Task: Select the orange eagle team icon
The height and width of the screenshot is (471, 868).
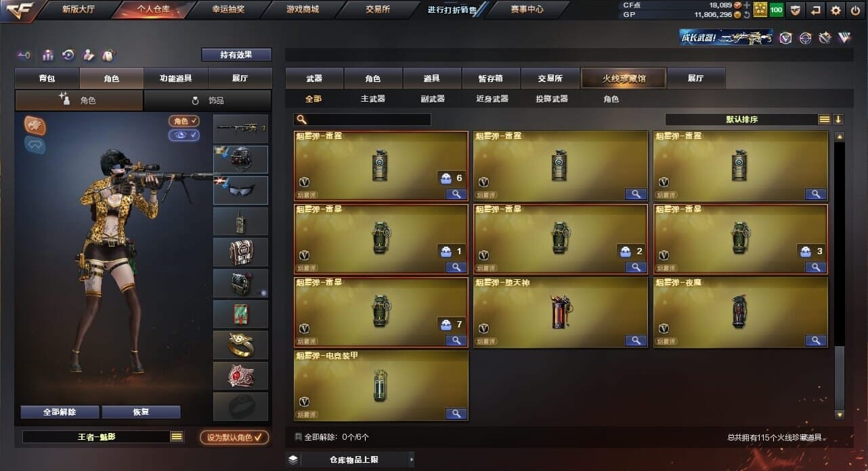Action: click(35, 125)
